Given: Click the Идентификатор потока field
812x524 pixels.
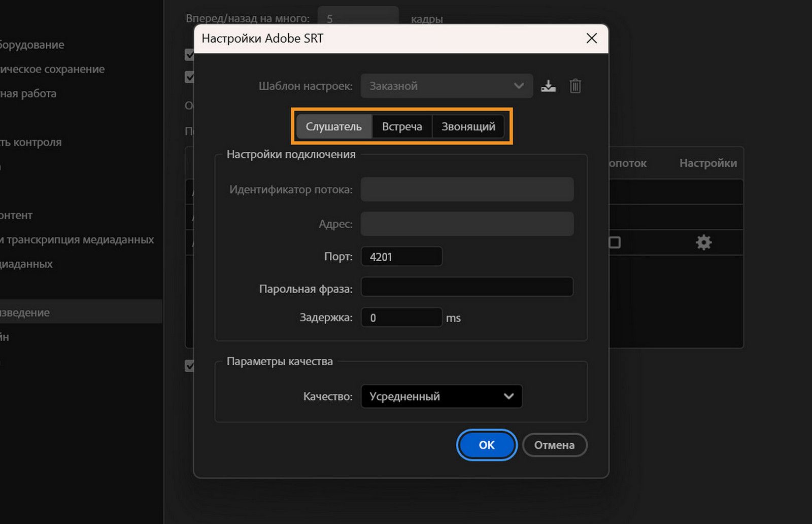Looking at the screenshot, I should tap(467, 190).
